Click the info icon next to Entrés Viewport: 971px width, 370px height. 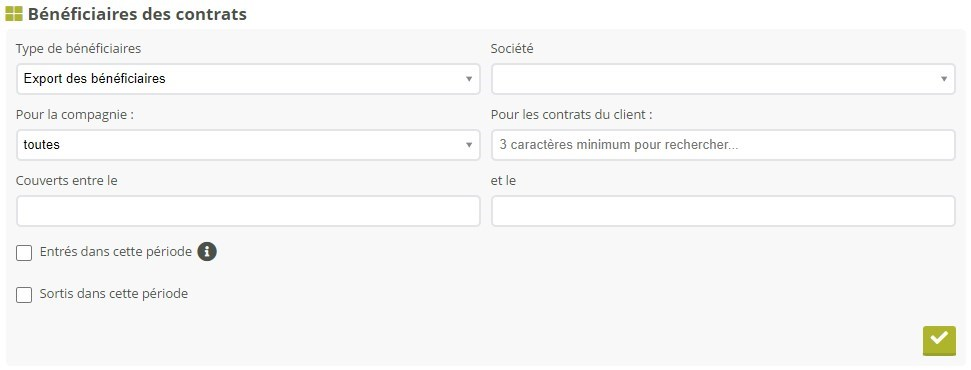[x=207, y=252]
